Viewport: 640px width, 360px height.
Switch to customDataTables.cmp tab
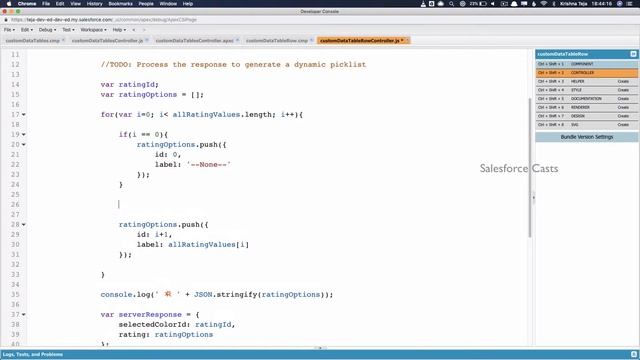(x=33, y=40)
